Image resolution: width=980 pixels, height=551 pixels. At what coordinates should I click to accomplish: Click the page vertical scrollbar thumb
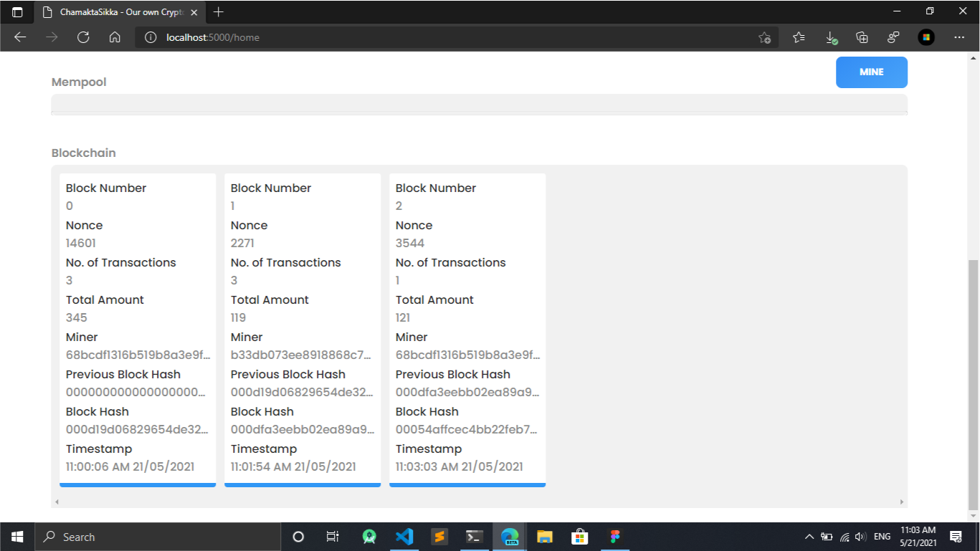point(973,384)
